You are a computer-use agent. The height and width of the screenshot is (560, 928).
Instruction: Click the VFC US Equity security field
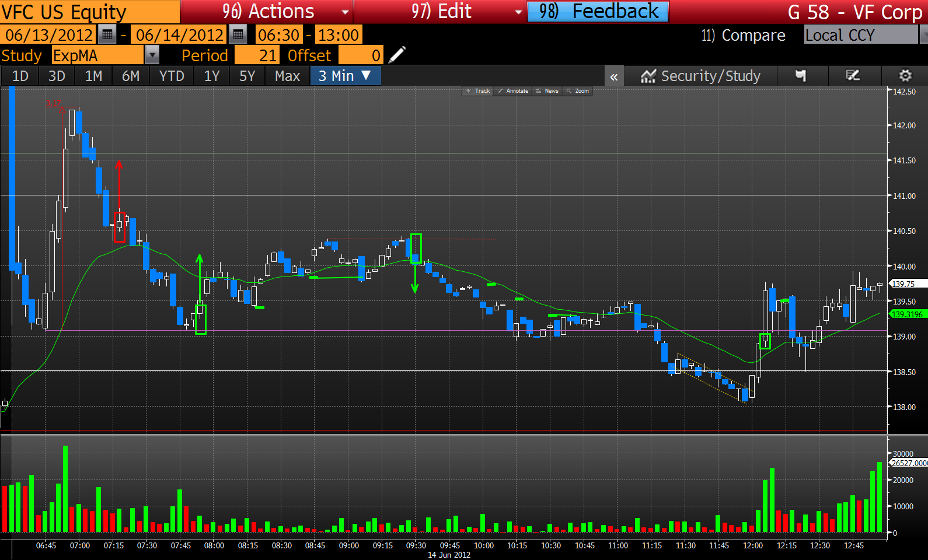89,12
